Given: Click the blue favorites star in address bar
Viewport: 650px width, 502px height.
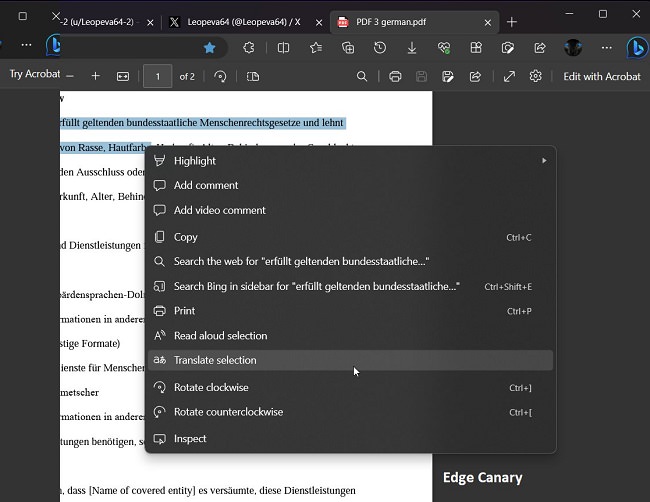Looking at the screenshot, I should pyautogui.click(x=209, y=47).
